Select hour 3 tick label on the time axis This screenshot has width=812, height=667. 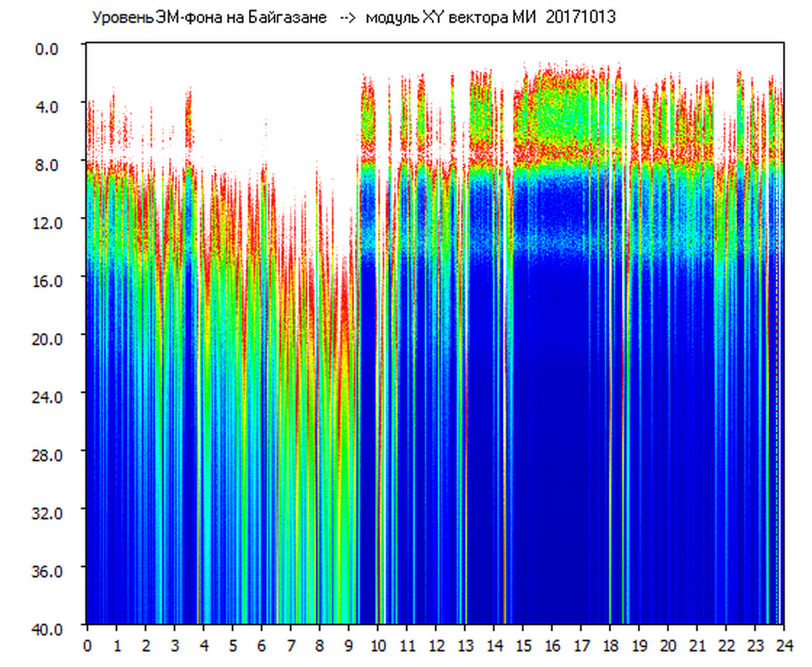[174, 646]
